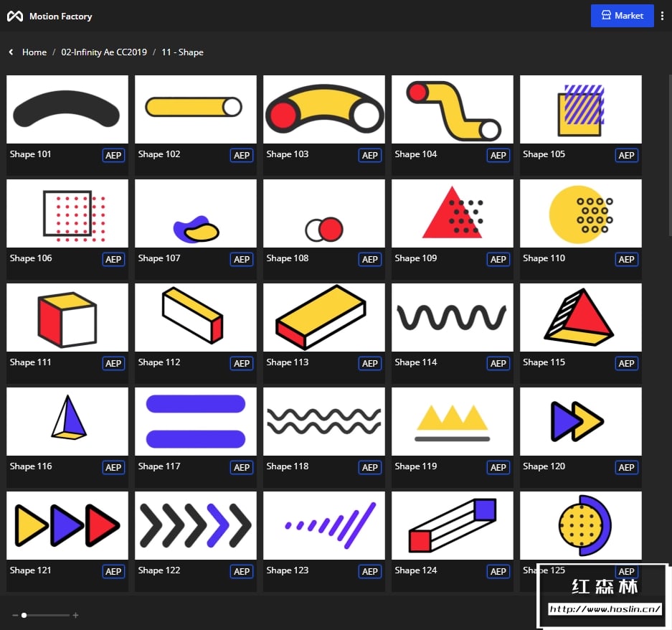Select the Shape 125 dotted circle thumbnail
Viewport: 672px width, 630px height.
pos(581,525)
